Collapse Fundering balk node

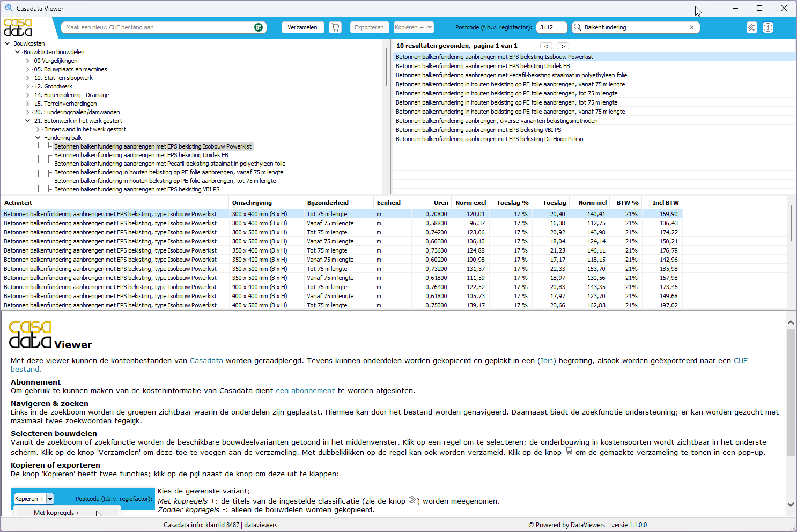(x=38, y=138)
